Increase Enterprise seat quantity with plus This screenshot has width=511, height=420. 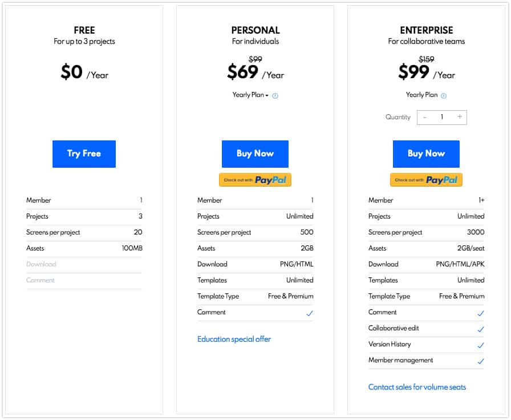coord(460,117)
